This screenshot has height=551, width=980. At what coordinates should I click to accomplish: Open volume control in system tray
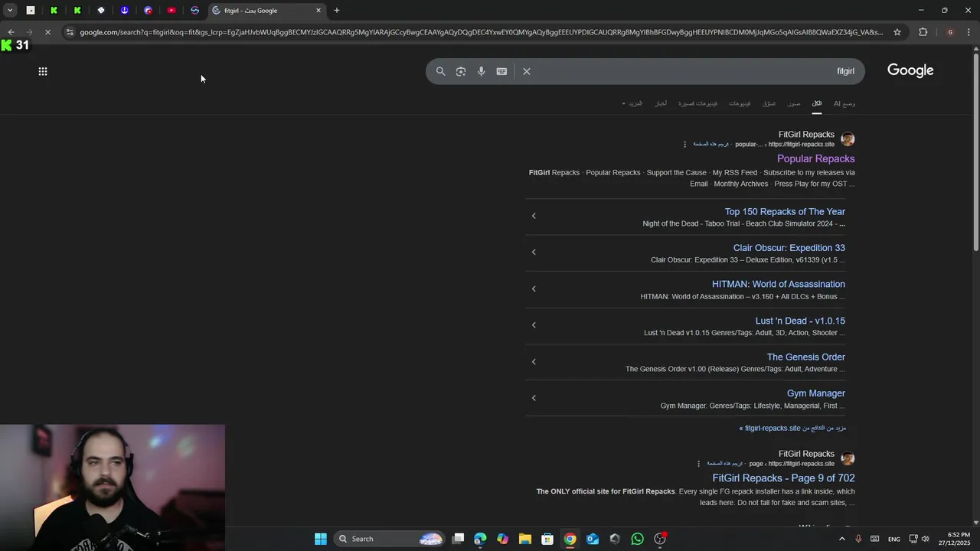click(x=925, y=539)
